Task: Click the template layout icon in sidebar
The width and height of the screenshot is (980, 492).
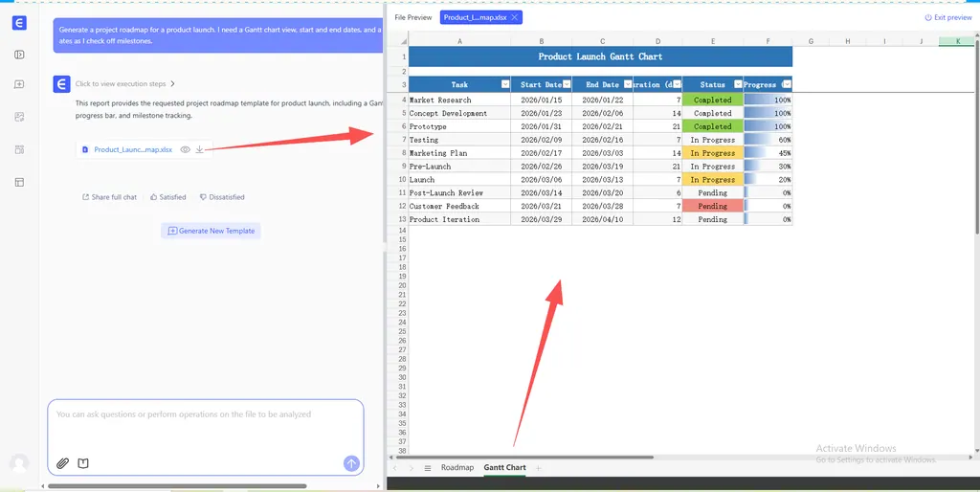Action: 19,182
